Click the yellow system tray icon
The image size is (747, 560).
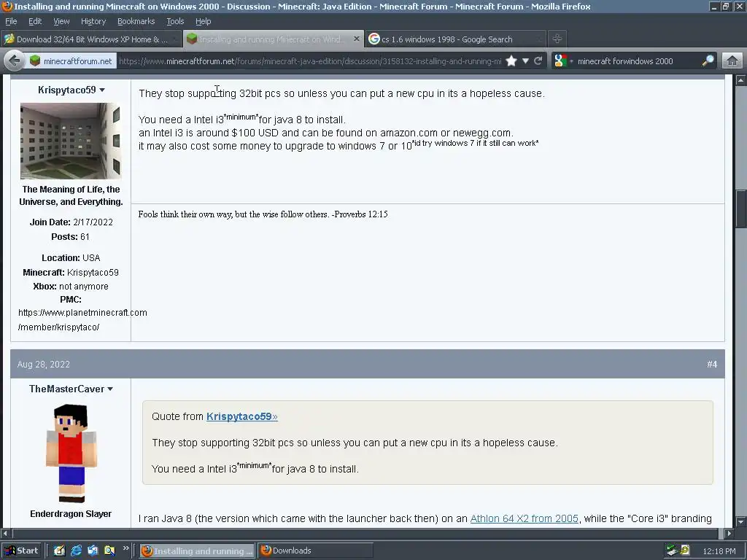tap(685, 550)
